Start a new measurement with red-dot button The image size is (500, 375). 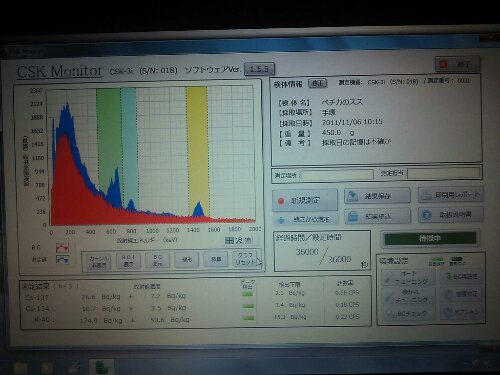(305, 200)
